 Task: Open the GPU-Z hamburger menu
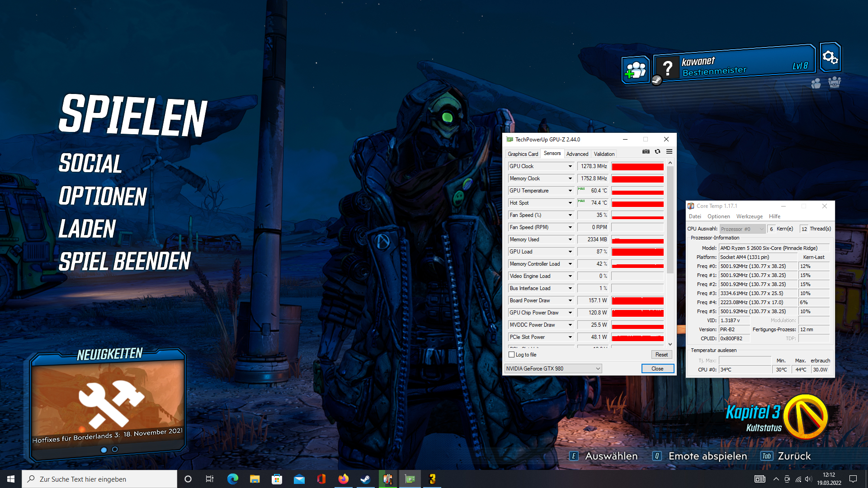click(x=669, y=152)
